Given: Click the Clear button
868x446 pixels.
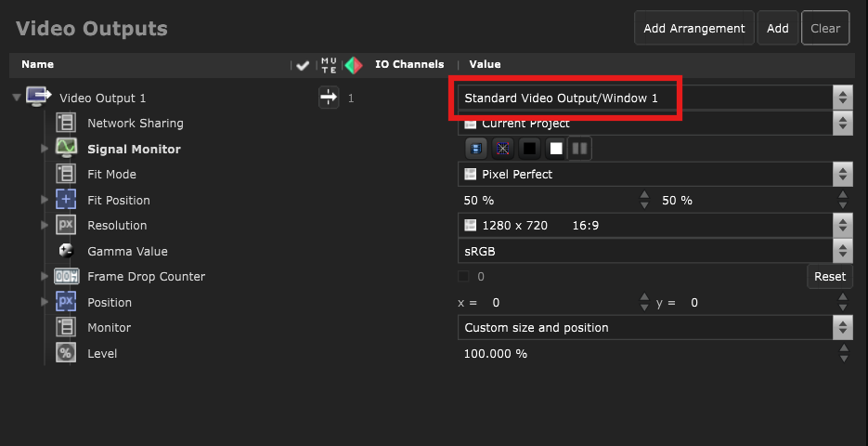Looking at the screenshot, I should [825, 28].
